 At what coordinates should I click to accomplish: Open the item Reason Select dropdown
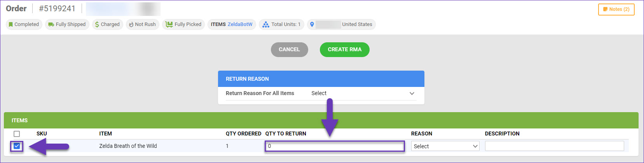point(445,146)
